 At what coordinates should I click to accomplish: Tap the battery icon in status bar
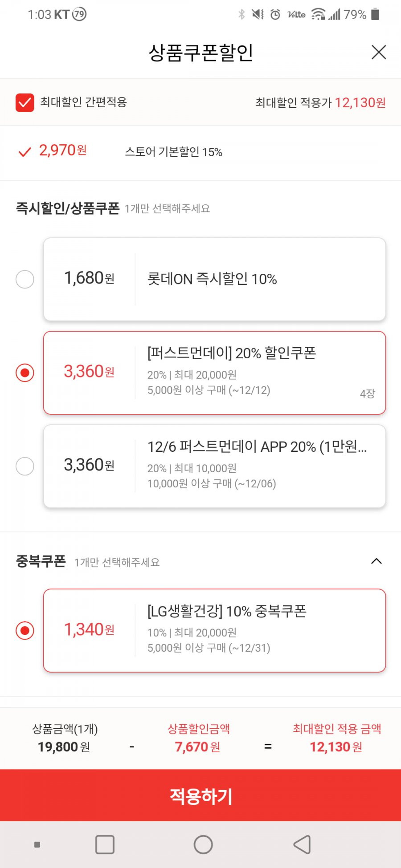375,14
